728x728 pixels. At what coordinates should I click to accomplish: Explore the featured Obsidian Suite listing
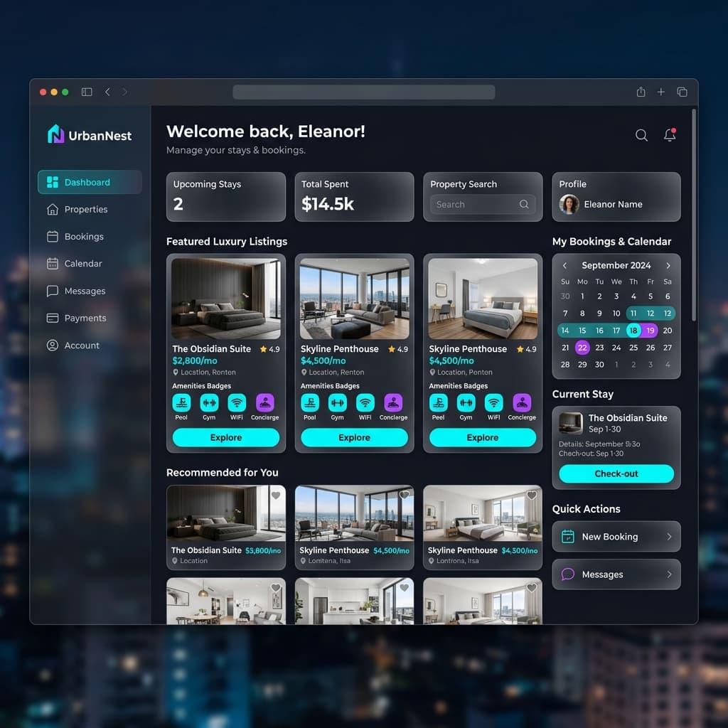tap(226, 437)
